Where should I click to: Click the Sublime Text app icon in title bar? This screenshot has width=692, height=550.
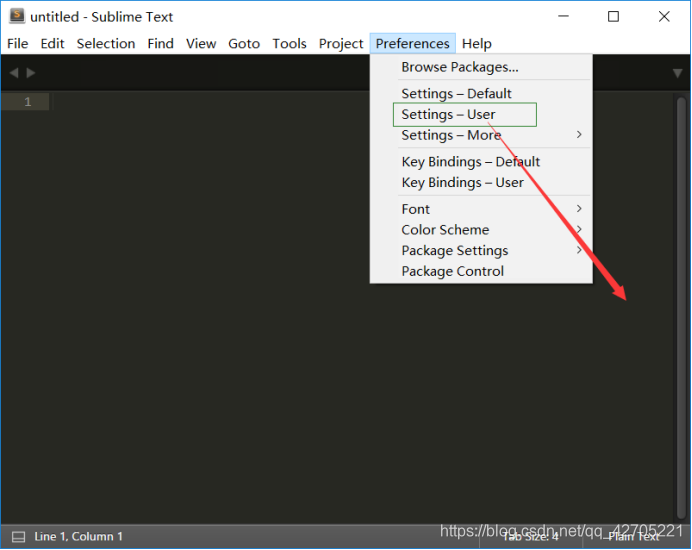pos(17,16)
